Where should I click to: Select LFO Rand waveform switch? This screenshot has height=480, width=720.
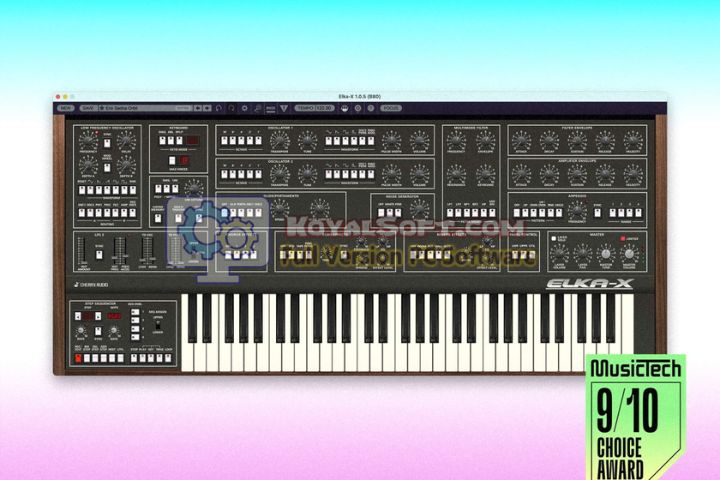pyautogui.click(x=133, y=190)
